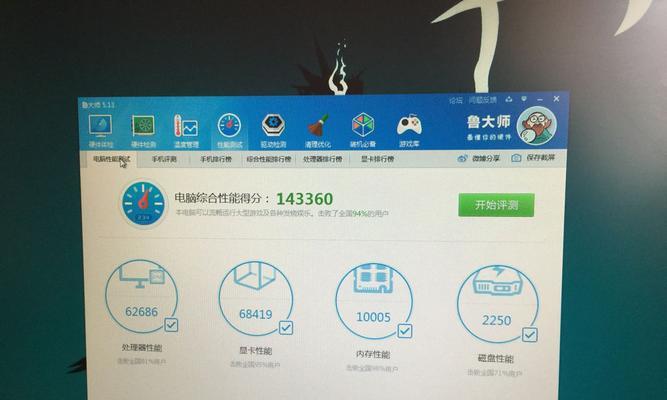Click the 鲁大师 brand logo text
The width and height of the screenshot is (667, 400).
(x=488, y=122)
